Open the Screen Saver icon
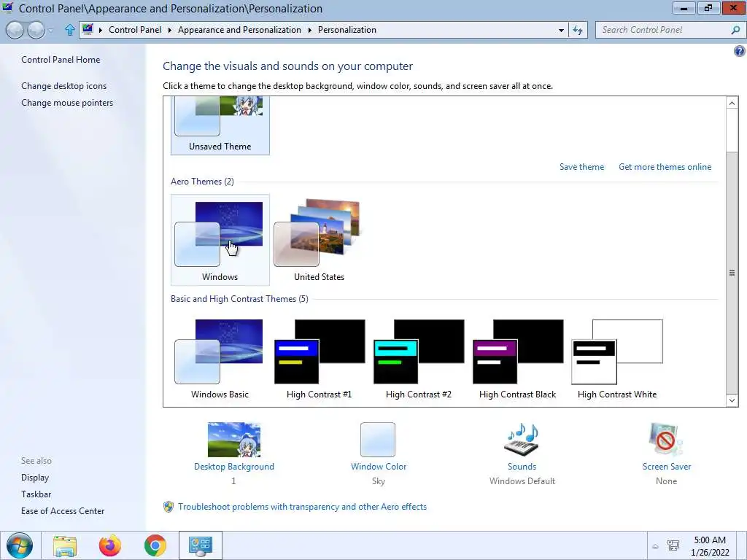Image resolution: width=747 pixels, height=560 pixels. tap(666, 440)
